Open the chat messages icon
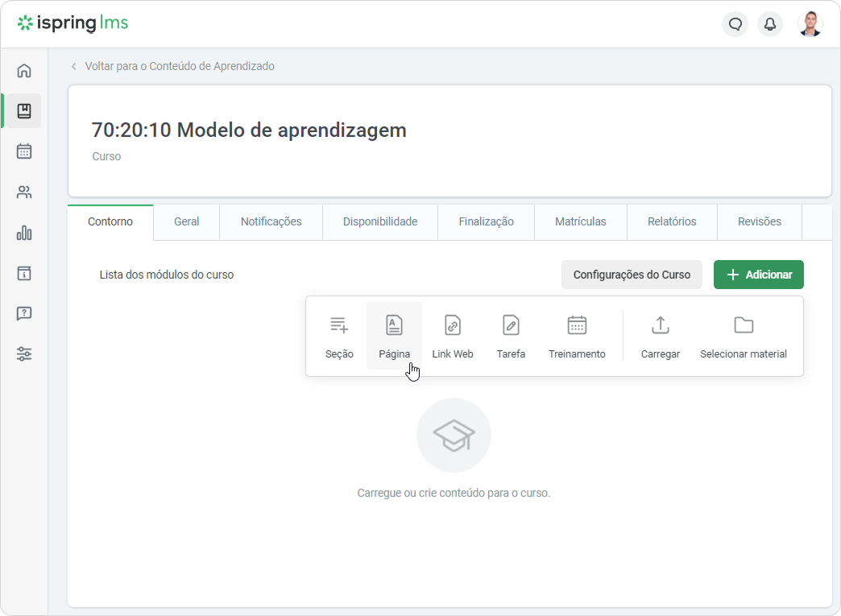The width and height of the screenshot is (841, 616). pos(735,24)
